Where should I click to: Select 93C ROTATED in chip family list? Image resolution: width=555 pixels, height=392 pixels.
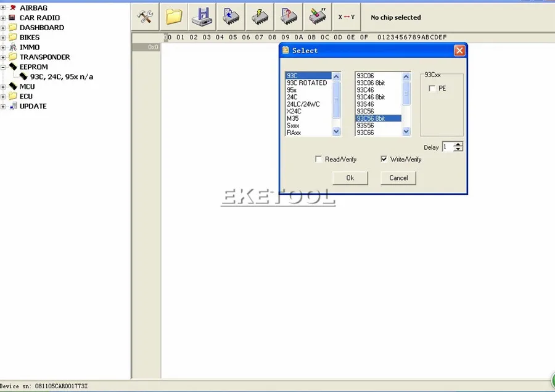[307, 83]
